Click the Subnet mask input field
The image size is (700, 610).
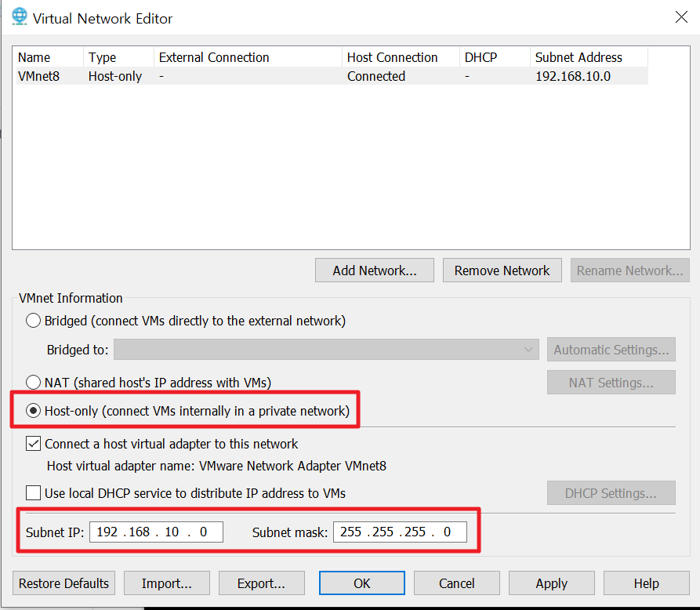coord(400,532)
